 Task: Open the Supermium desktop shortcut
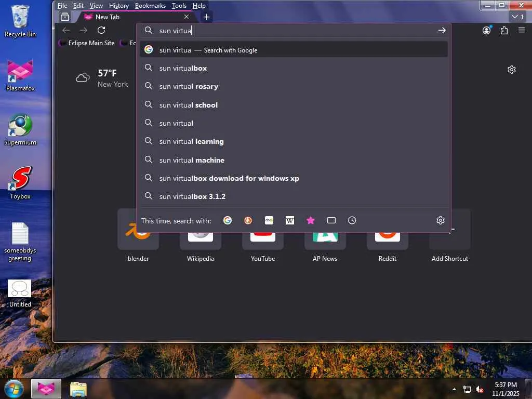tap(20, 129)
